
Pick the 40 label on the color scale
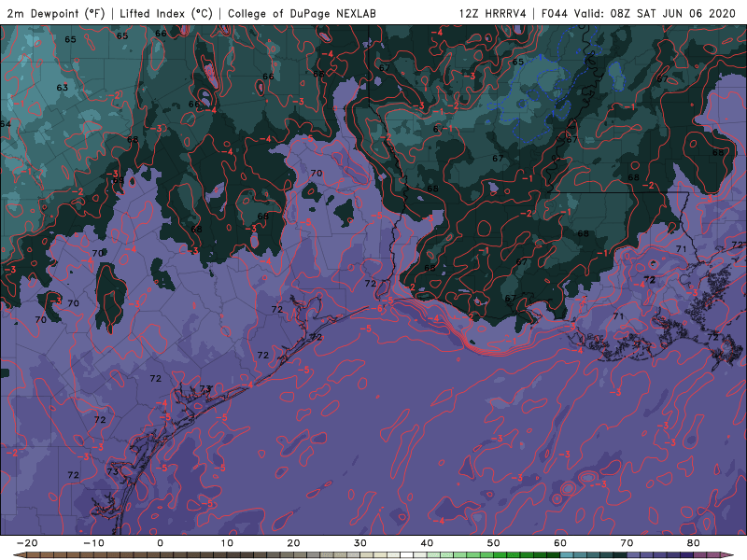coord(427,543)
